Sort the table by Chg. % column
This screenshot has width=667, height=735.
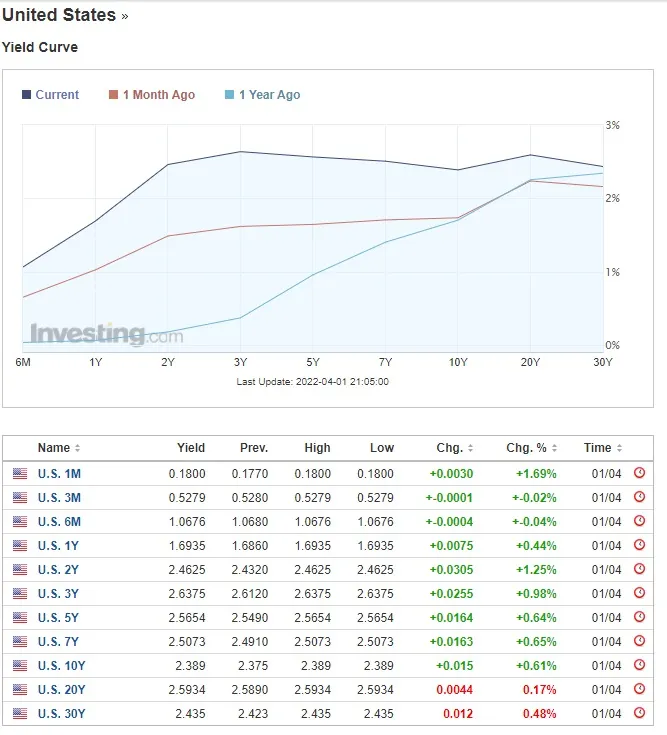536,448
